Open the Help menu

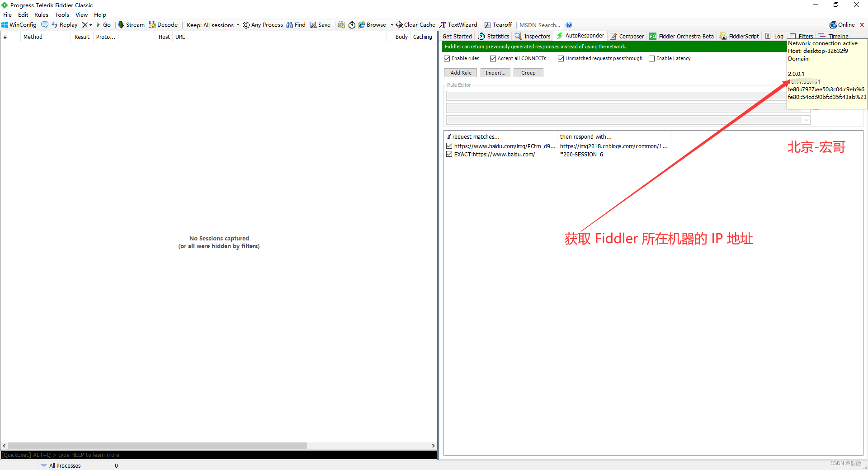coord(100,14)
